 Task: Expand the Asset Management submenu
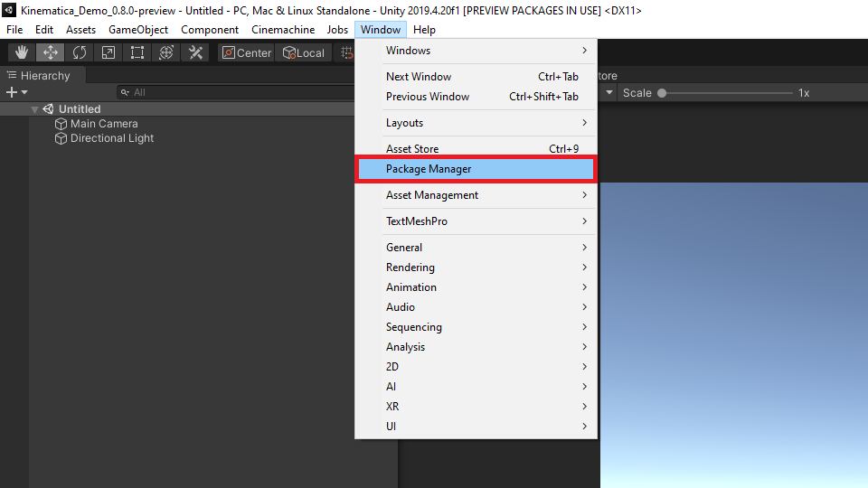476,195
